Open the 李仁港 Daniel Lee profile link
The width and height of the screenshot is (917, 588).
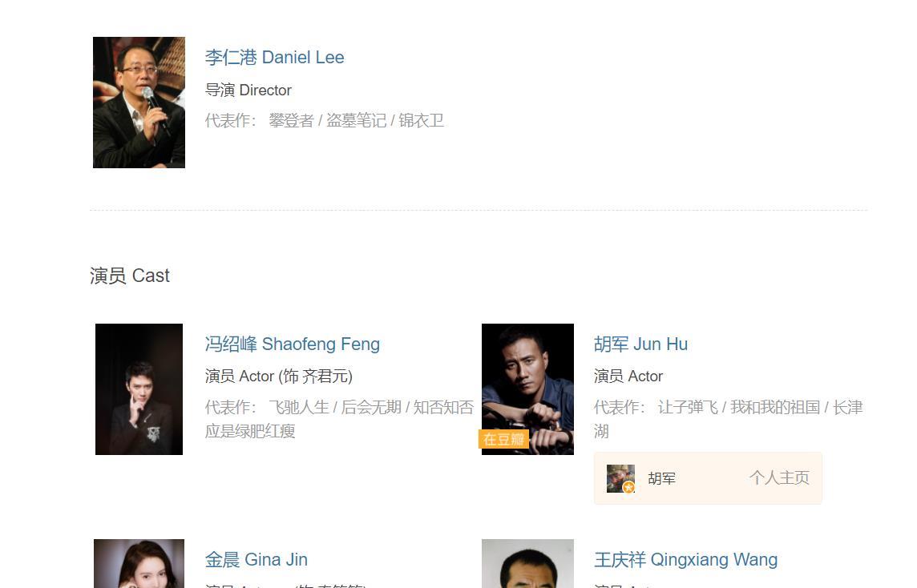coord(274,58)
